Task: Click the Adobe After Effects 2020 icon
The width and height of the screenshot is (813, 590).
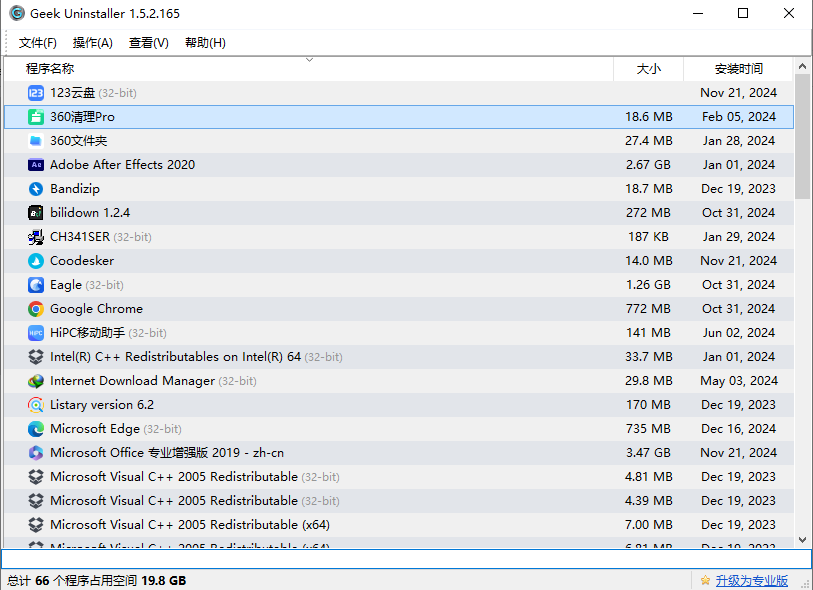Action: (36, 165)
